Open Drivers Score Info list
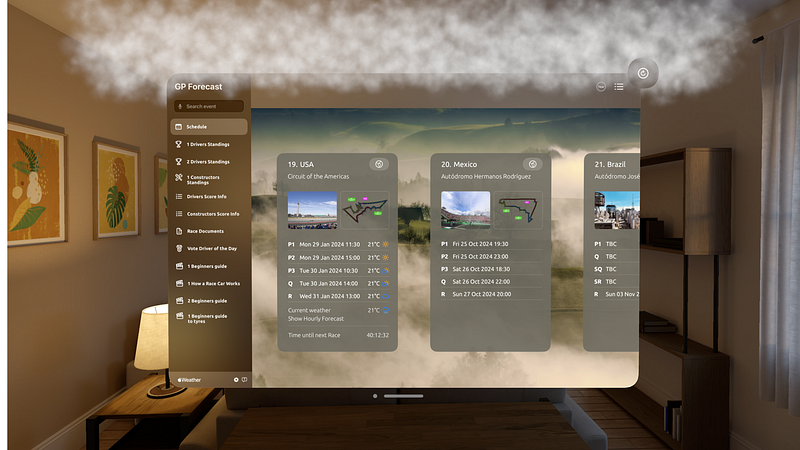 [209, 196]
